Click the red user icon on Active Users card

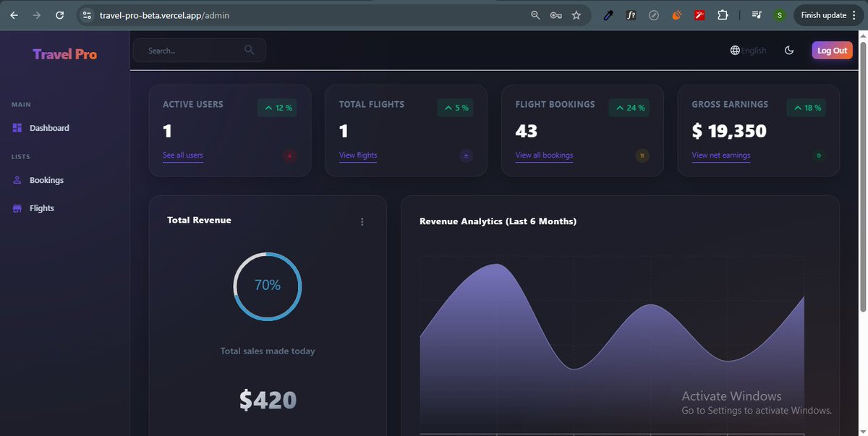click(290, 155)
